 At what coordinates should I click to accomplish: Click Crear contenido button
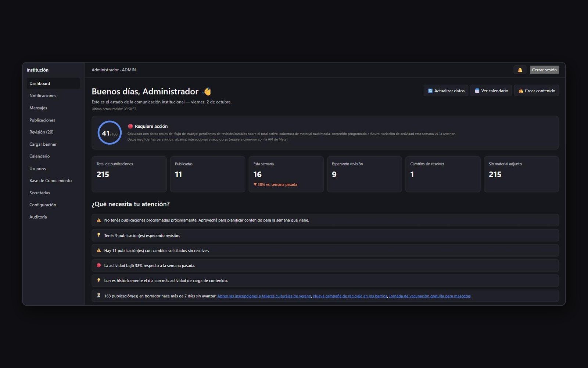pyautogui.click(x=537, y=91)
